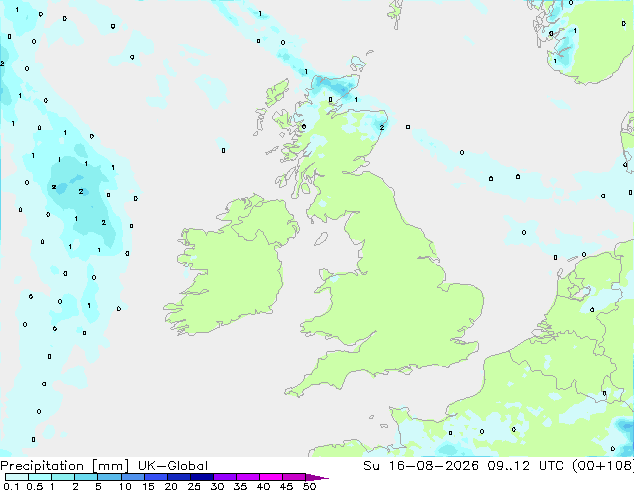Click the 15–20 mm legend swatch

(x=155, y=477)
